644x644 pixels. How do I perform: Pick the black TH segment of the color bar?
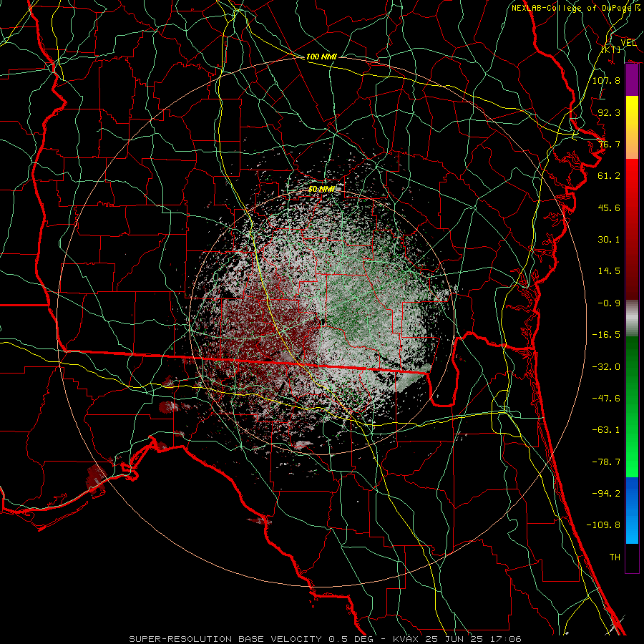click(x=632, y=558)
